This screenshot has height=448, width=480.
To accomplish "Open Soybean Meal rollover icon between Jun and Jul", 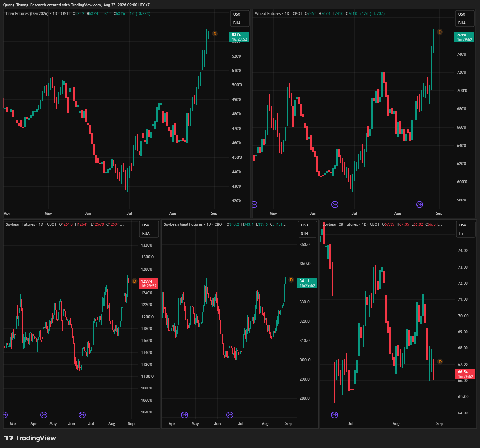I will point(230,415).
